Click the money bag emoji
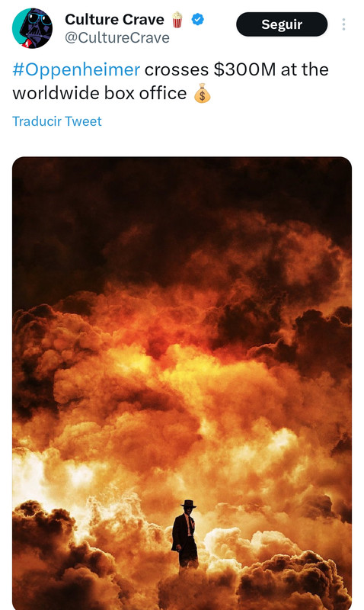 pyautogui.click(x=203, y=93)
